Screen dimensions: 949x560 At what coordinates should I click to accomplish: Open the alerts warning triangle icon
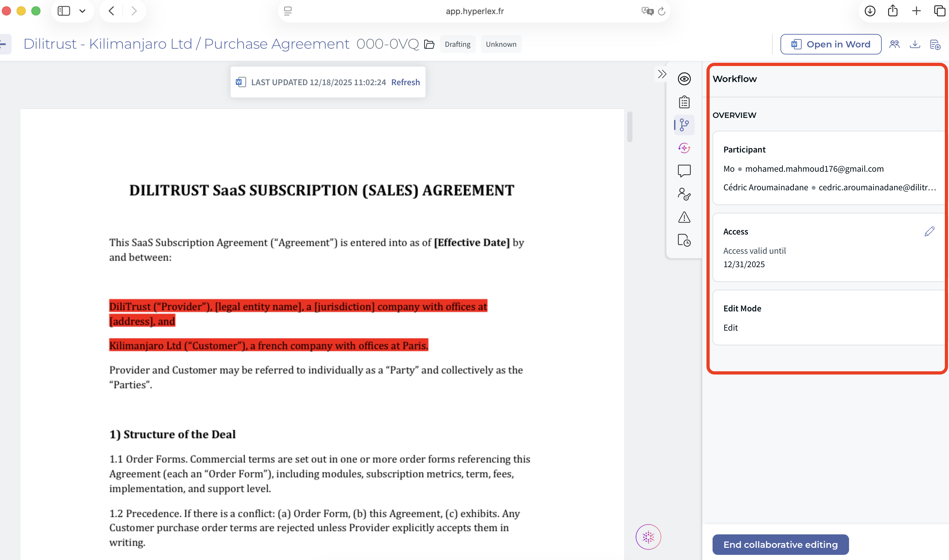tap(684, 217)
